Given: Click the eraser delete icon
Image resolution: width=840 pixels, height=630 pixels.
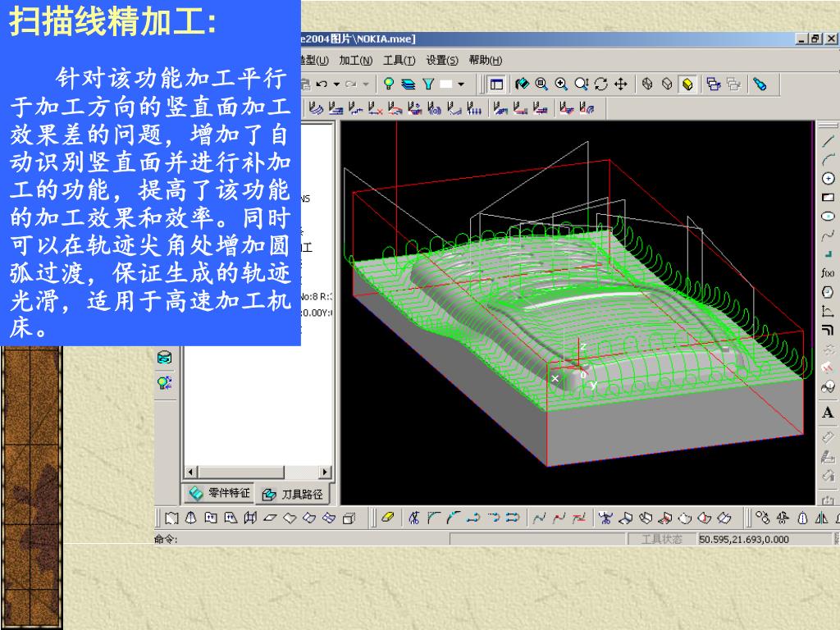Looking at the screenshot, I should [x=387, y=518].
